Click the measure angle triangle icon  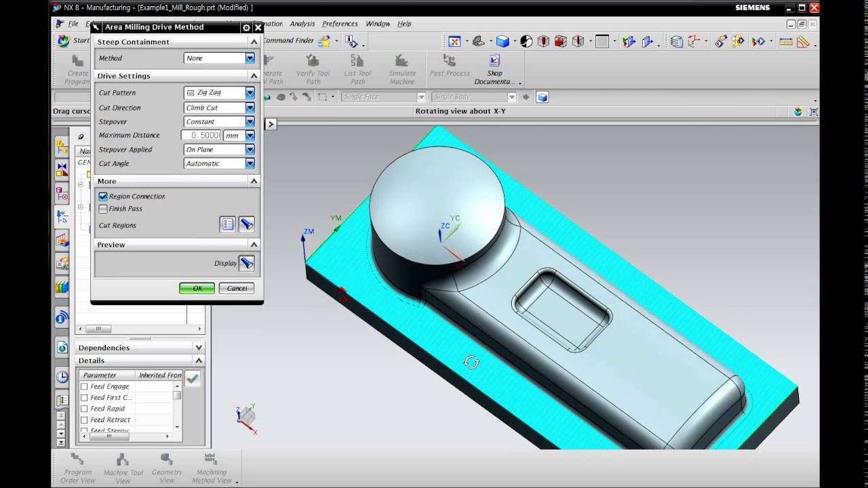coord(803,41)
